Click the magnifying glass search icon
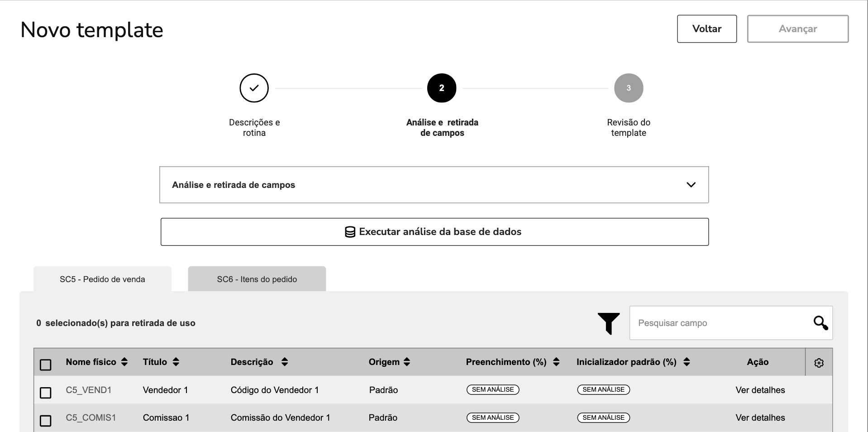 click(820, 323)
